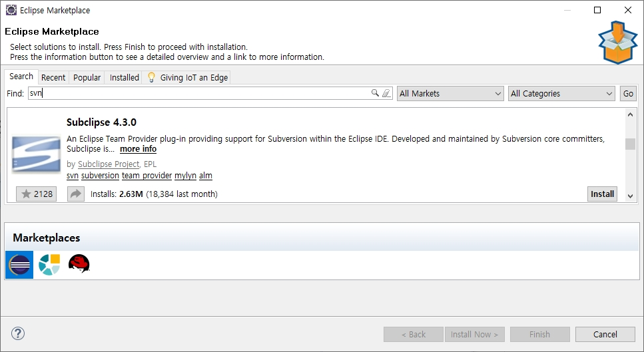Clear the search text with eraser icon
Image resolution: width=644 pixels, height=352 pixels.
click(386, 93)
